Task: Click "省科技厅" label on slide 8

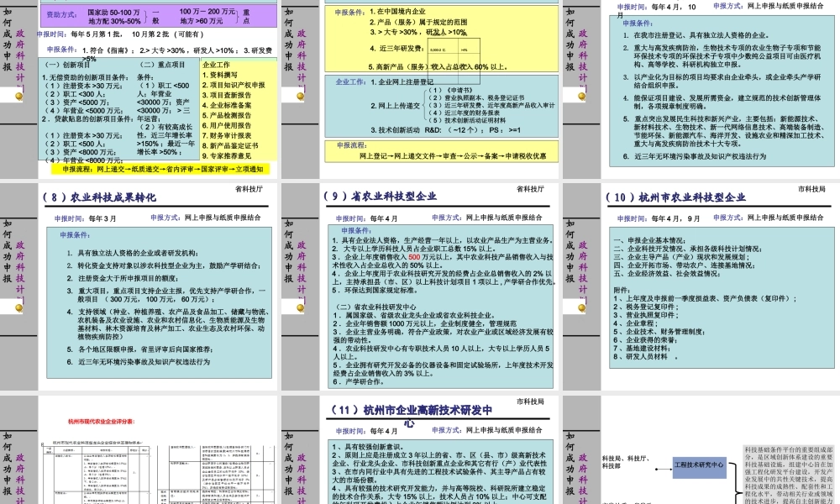Action: [x=249, y=189]
